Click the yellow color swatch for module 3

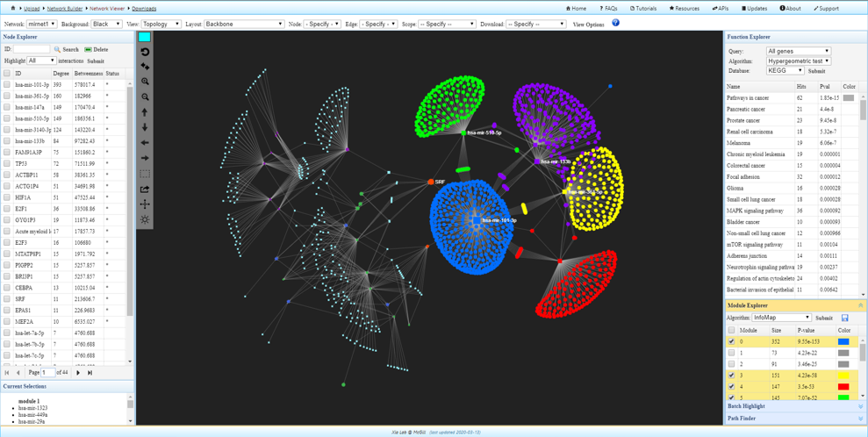[x=843, y=375]
